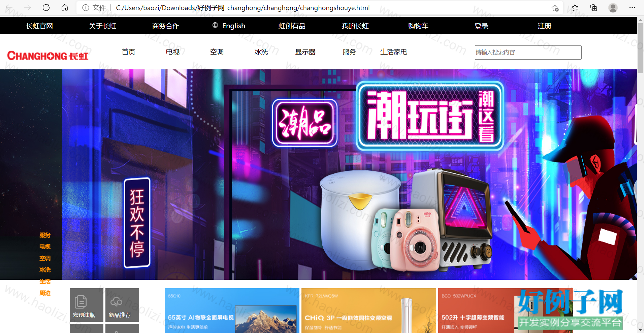
Task: Reload the page with the refresh icon
Action: pyautogui.click(x=46, y=8)
